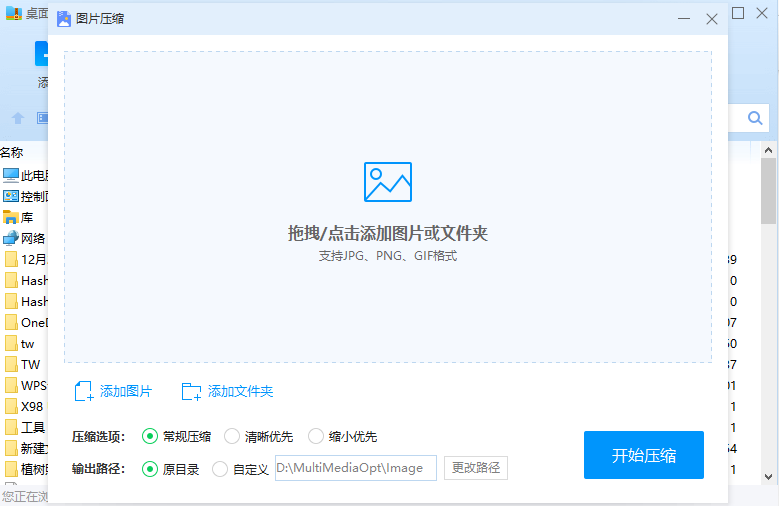This screenshot has height=506, width=779.
Task: Open 控制面板 icon in background list
Action: 11,196
